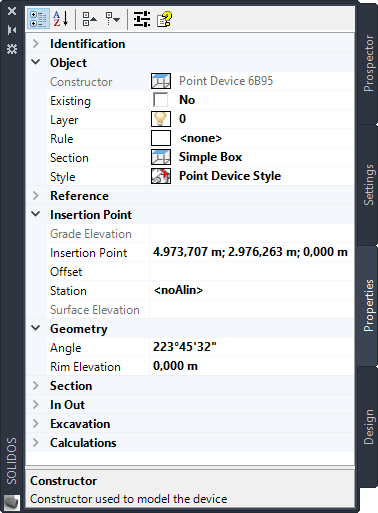Click the Station <noAlin> value

[178, 290]
